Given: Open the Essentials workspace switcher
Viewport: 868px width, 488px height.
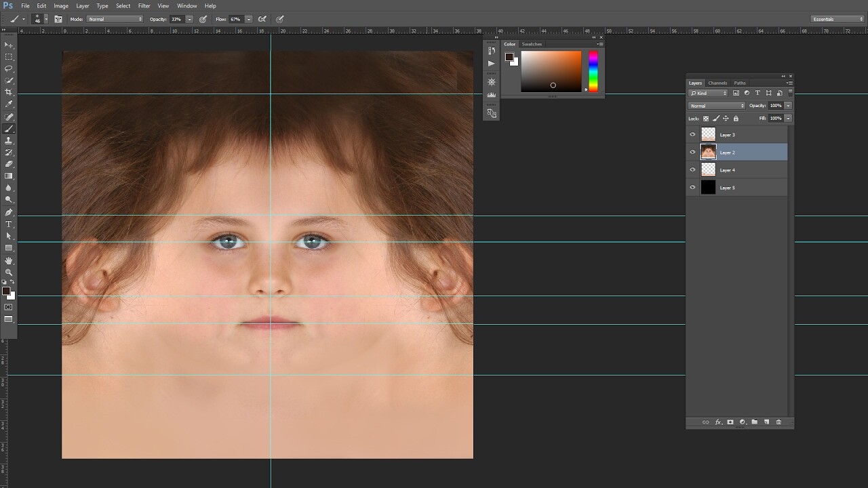Looking at the screenshot, I should click(x=837, y=19).
